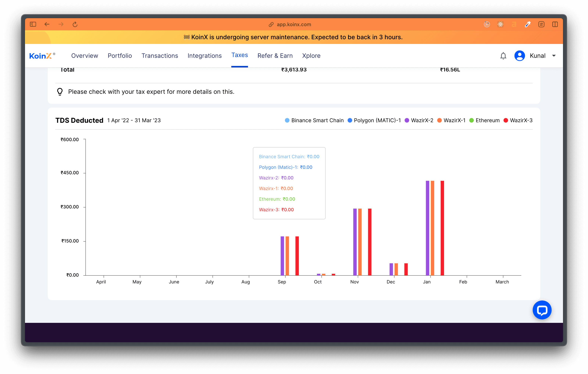
Task: Click tooltip row 'Ethereum: ₹0.00'
Action: [x=277, y=199]
